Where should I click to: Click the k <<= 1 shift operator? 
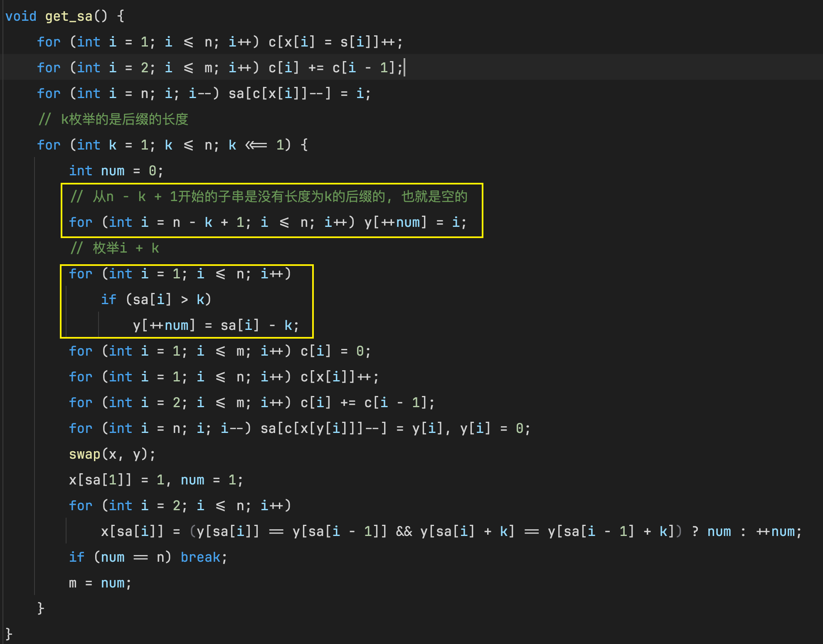point(256,145)
